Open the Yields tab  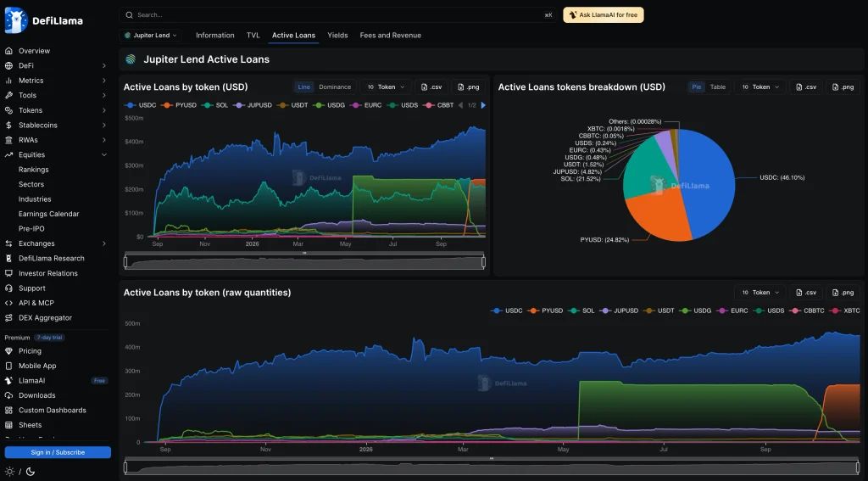337,36
